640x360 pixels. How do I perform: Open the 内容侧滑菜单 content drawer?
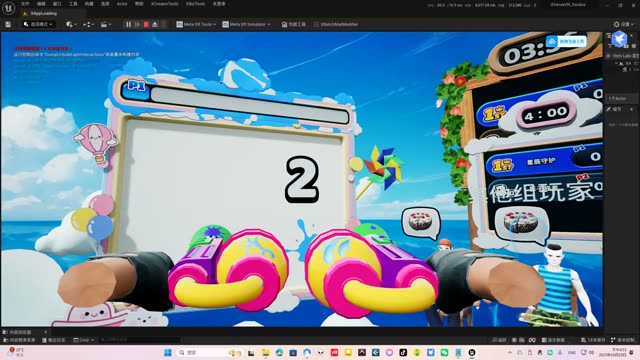pyautogui.click(x=19, y=340)
